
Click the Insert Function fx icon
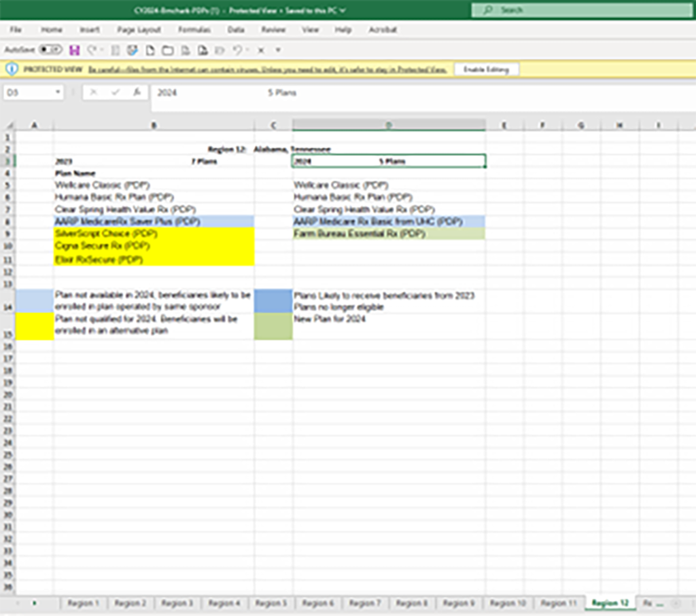[x=137, y=92]
